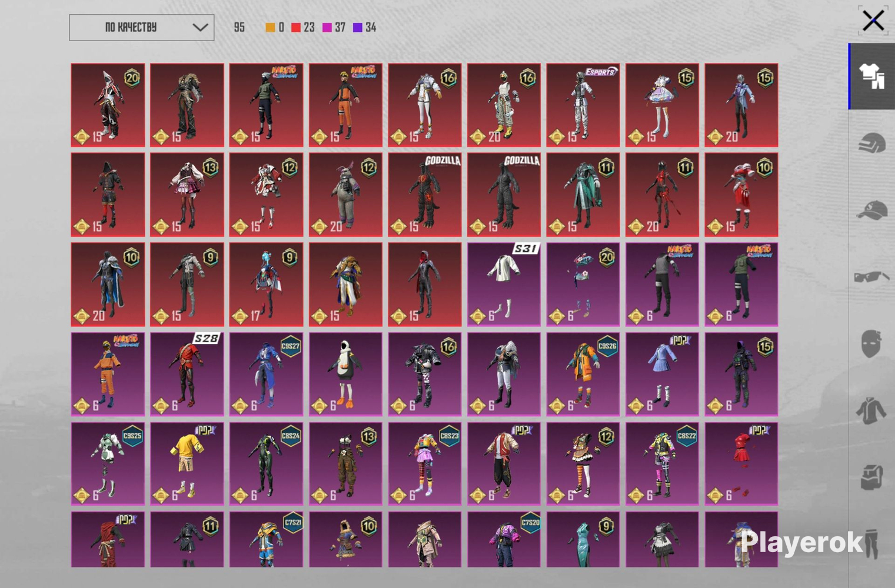This screenshot has height=588, width=895.
Task: Select the S31 white shirt outfit
Action: coord(504,285)
